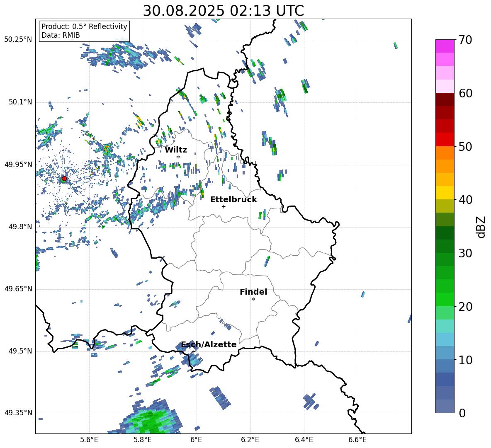Click the Findel city label

[x=253, y=292]
